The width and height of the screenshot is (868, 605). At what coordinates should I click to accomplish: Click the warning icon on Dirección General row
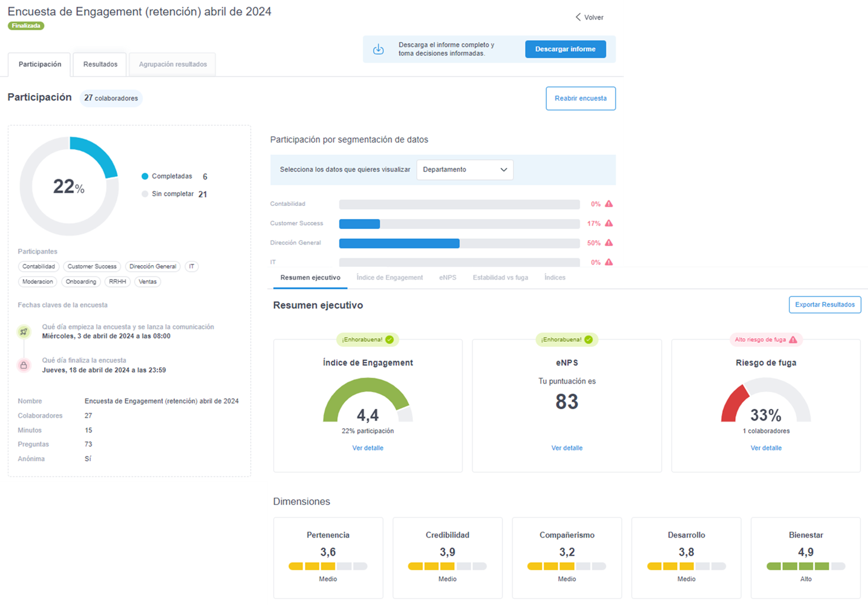609,243
